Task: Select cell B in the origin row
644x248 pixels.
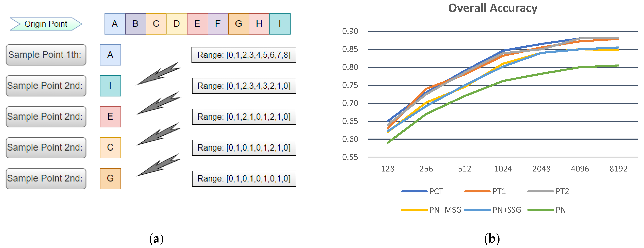Action: tap(136, 24)
